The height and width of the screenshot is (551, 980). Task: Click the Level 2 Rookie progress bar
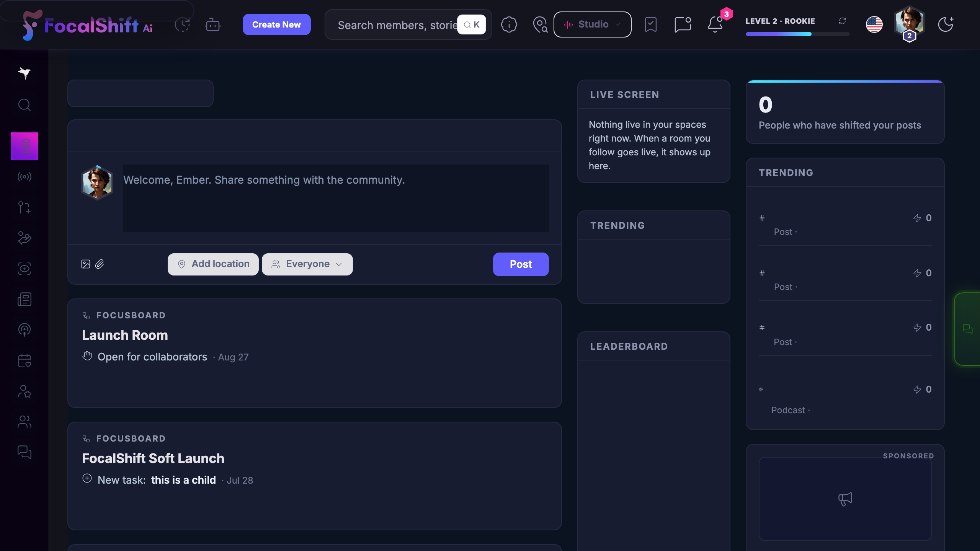coord(797,34)
